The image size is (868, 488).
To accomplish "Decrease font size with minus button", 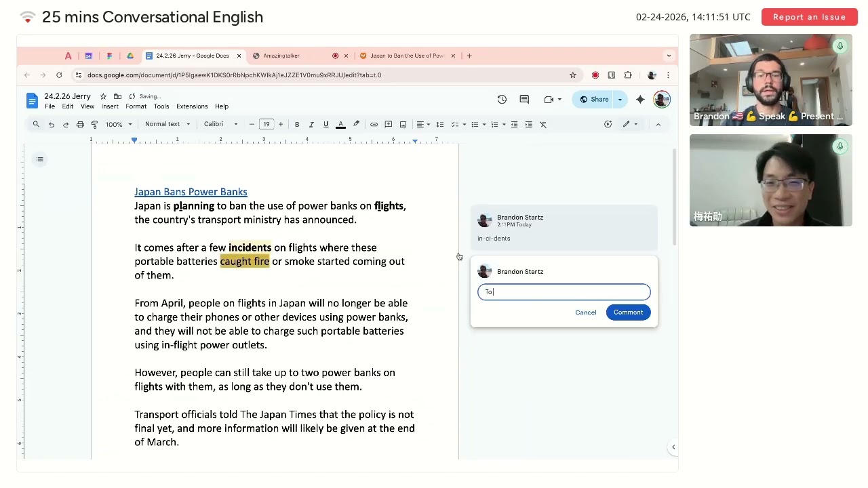I will point(252,124).
